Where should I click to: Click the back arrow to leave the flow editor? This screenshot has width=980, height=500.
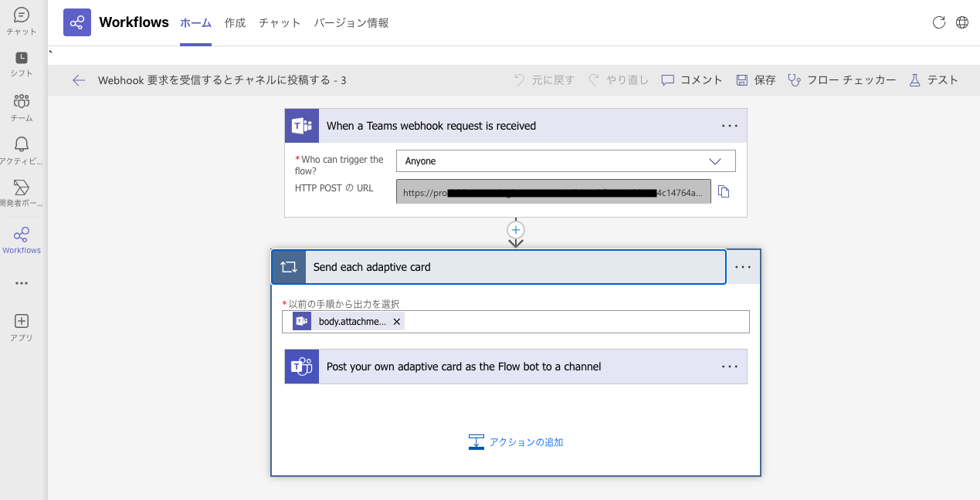point(78,79)
